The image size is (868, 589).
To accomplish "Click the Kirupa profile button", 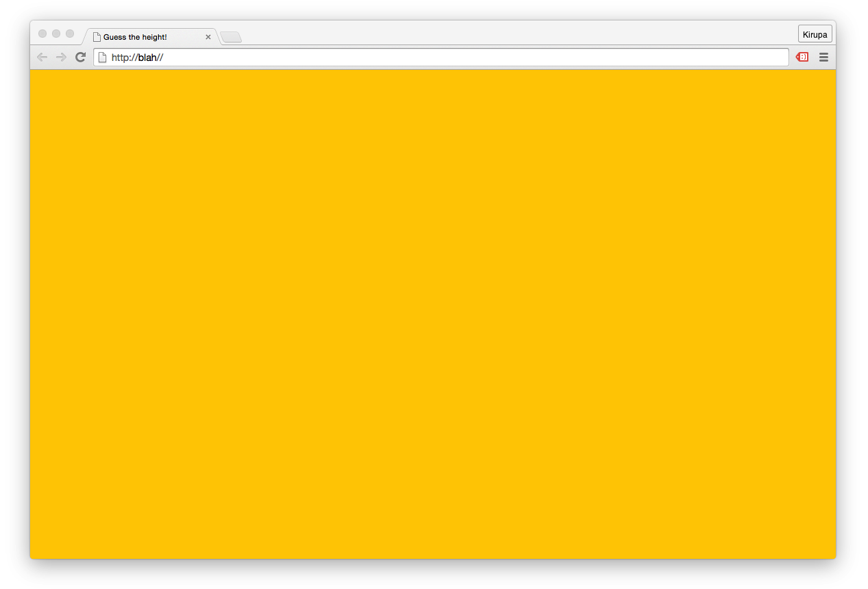I will [x=815, y=33].
